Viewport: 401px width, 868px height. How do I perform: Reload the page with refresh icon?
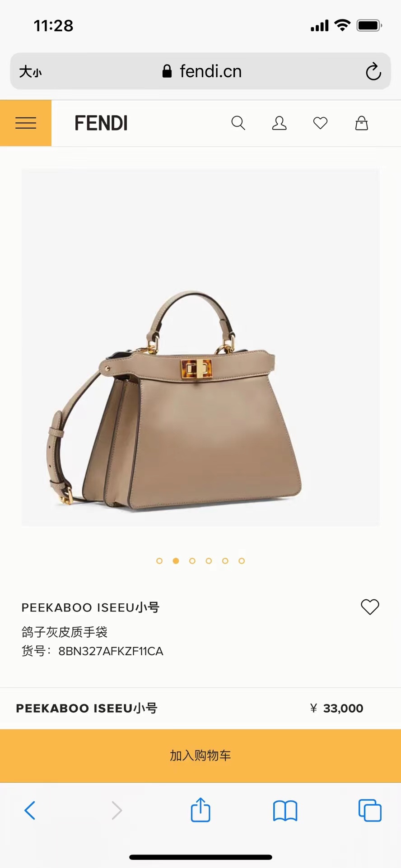point(373,71)
